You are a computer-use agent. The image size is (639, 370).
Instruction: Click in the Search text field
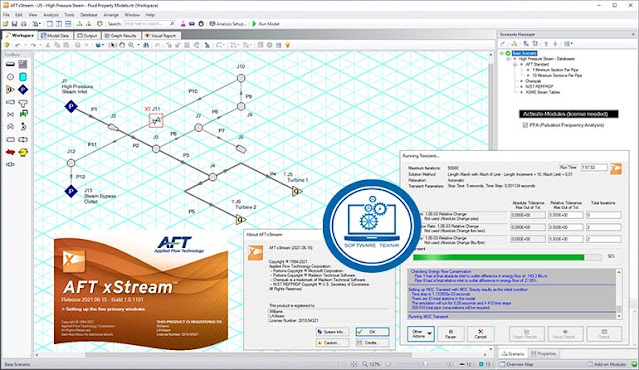point(146,24)
